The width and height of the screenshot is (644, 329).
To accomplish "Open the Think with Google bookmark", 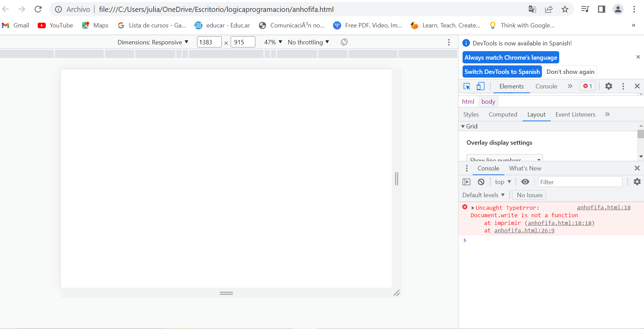I will (522, 25).
